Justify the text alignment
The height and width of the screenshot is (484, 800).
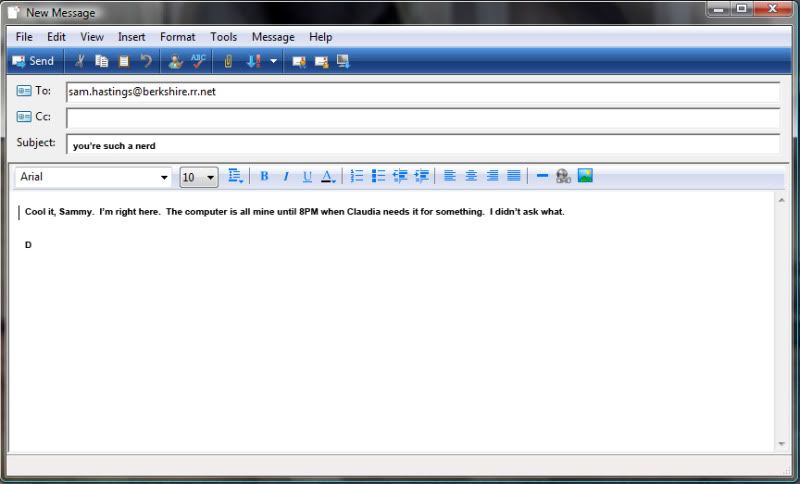tap(514, 176)
